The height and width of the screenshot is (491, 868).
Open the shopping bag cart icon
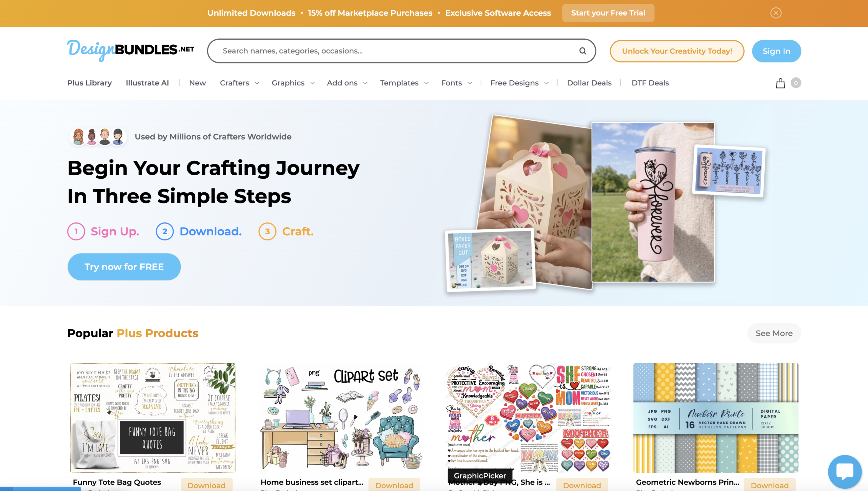[780, 83]
